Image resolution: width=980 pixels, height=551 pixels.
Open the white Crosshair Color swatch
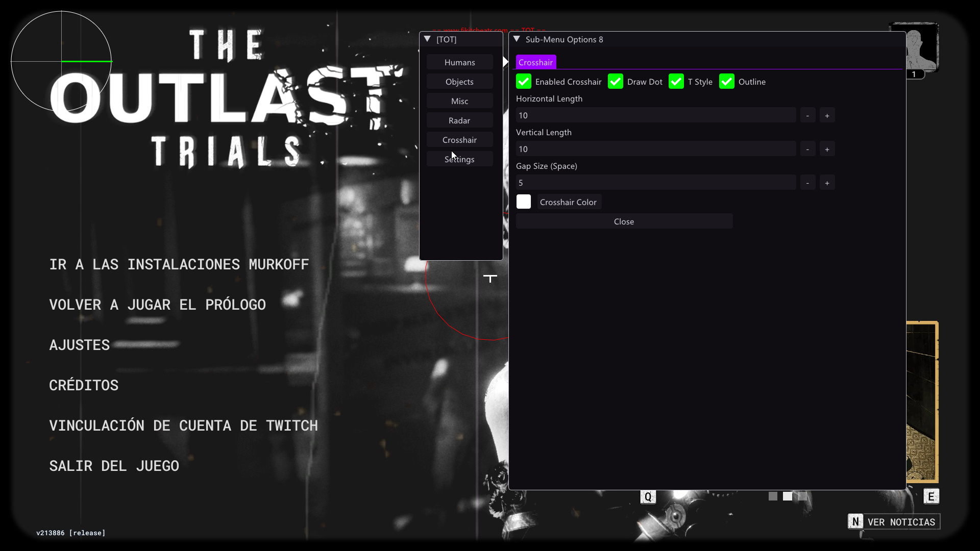pyautogui.click(x=524, y=202)
